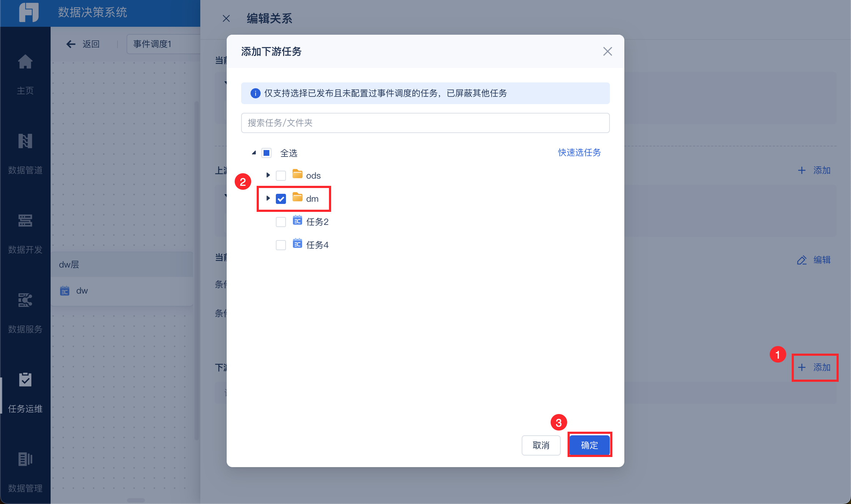Check the 任务4 checkbox
Viewport: 851px width, 504px height.
(281, 245)
